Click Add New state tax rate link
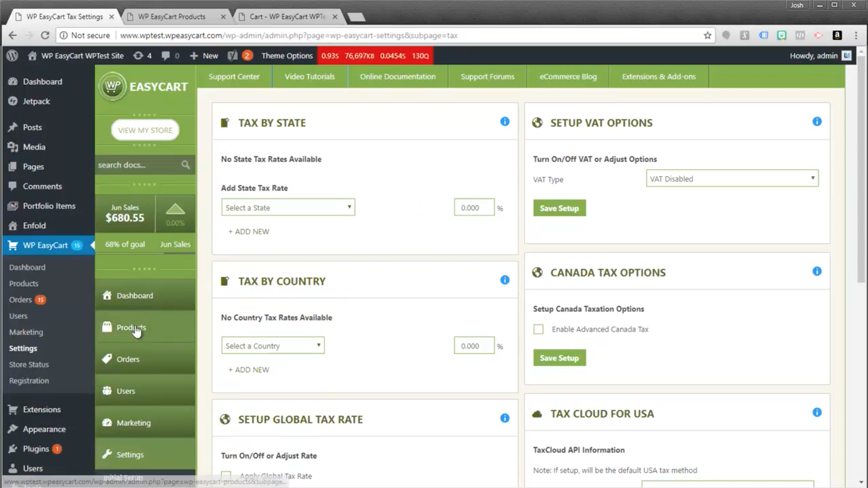This screenshot has width=868, height=488. [x=249, y=231]
